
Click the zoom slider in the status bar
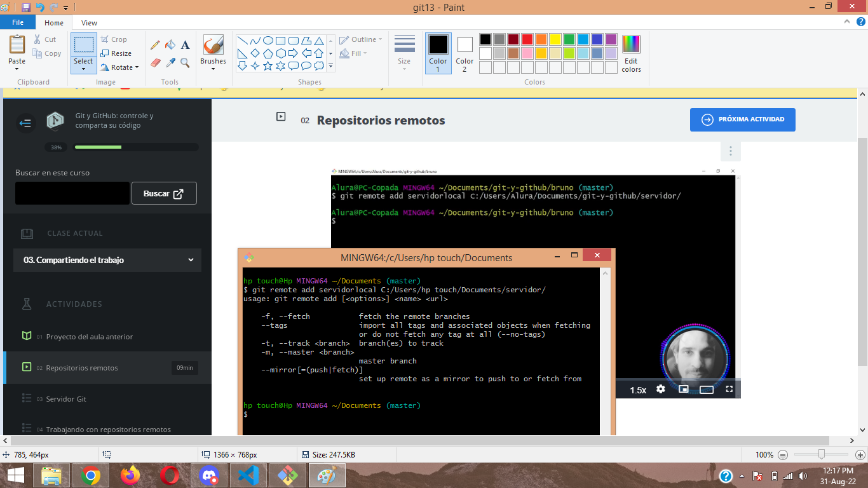pos(822,454)
